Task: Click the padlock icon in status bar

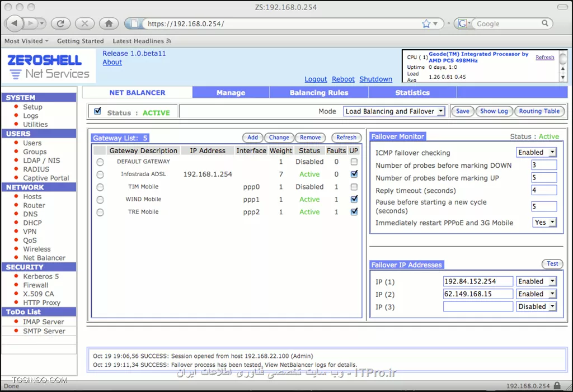Action: coord(557,385)
